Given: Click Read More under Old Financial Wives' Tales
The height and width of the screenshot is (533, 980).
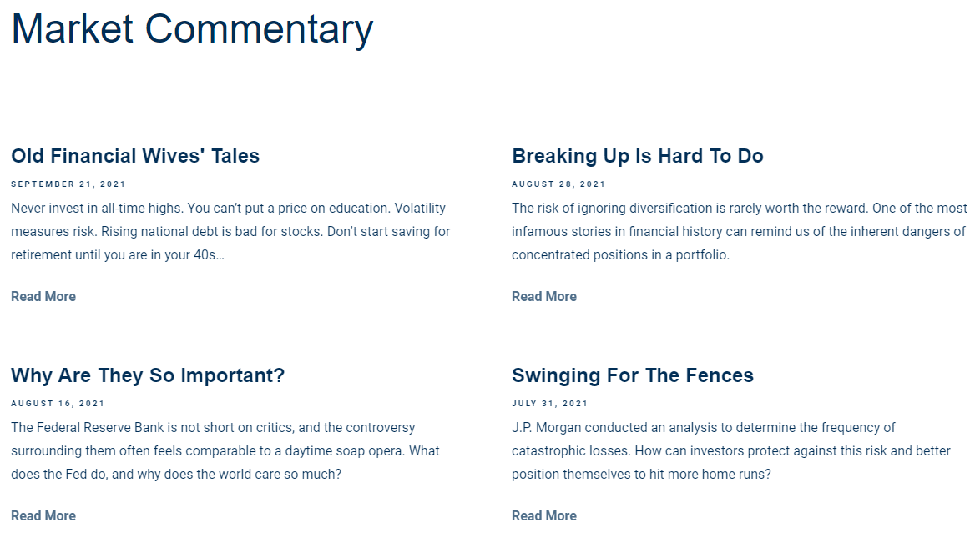Looking at the screenshot, I should click(x=43, y=296).
